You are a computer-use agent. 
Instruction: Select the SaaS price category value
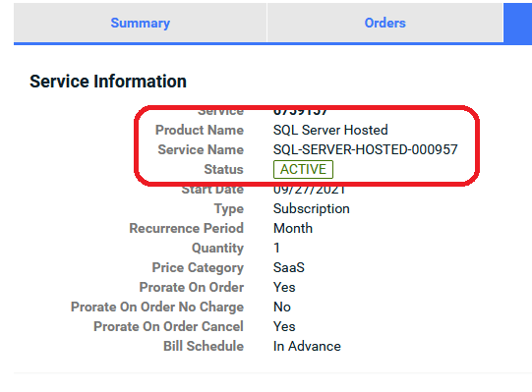pos(289,267)
